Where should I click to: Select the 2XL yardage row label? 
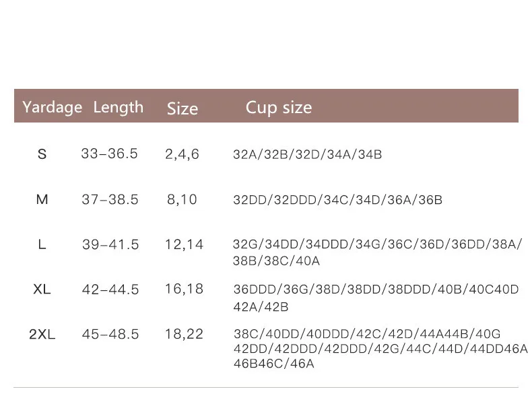42,335
